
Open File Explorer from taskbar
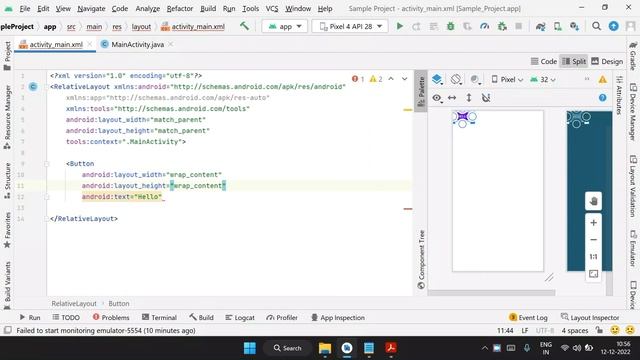(x=325, y=348)
